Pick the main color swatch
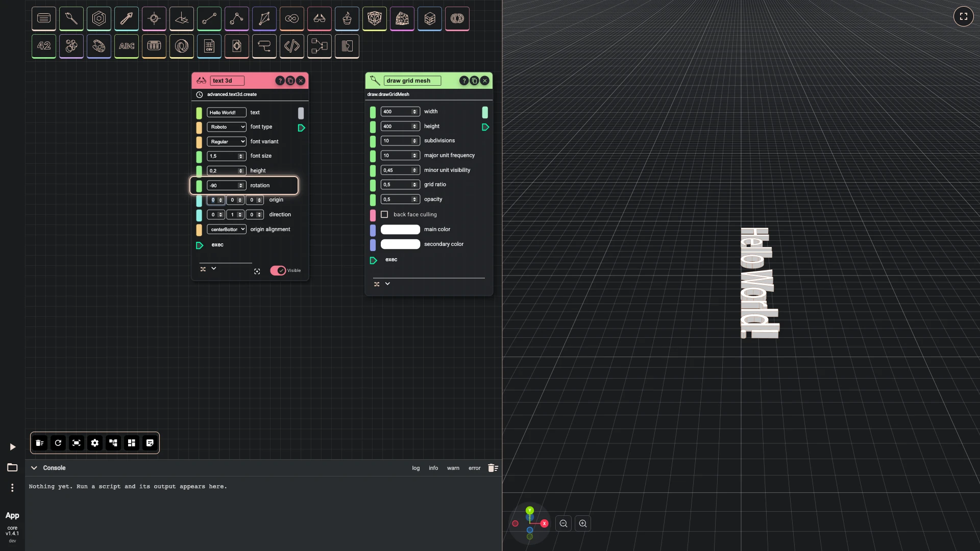980x551 pixels. [400, 230]
